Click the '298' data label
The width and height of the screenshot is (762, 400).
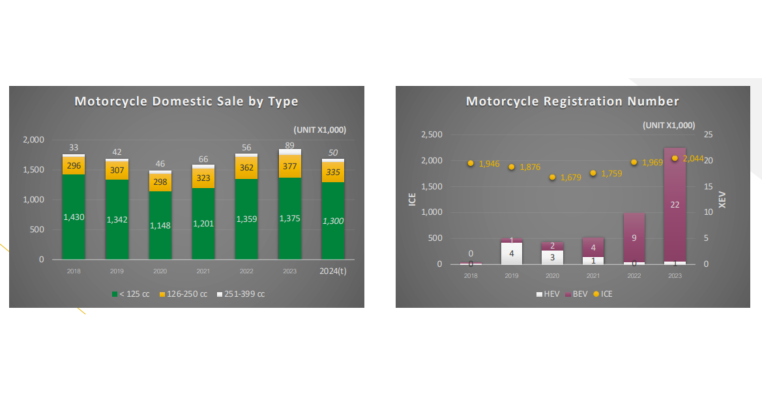click(x=160, y=182)
